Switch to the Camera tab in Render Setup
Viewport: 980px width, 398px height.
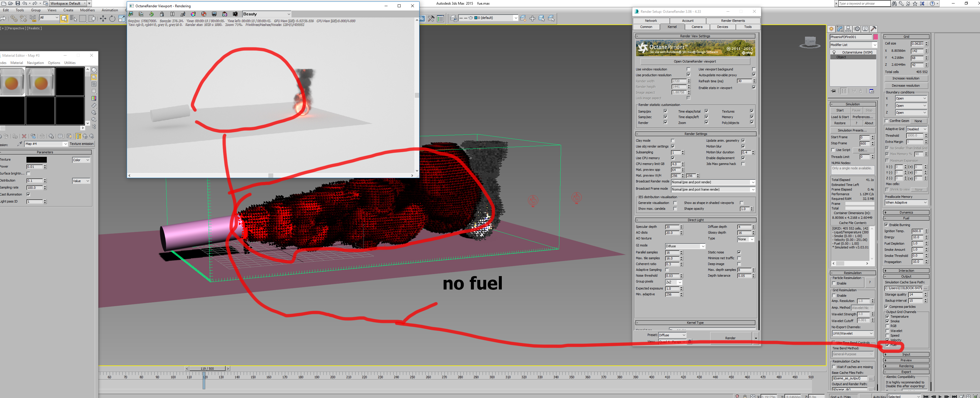(697, 27)
